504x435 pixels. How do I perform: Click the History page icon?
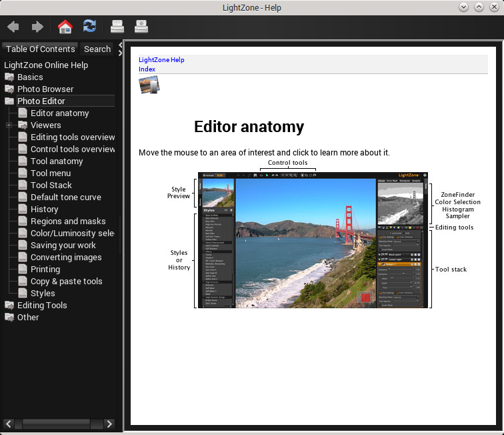point(23,209)
